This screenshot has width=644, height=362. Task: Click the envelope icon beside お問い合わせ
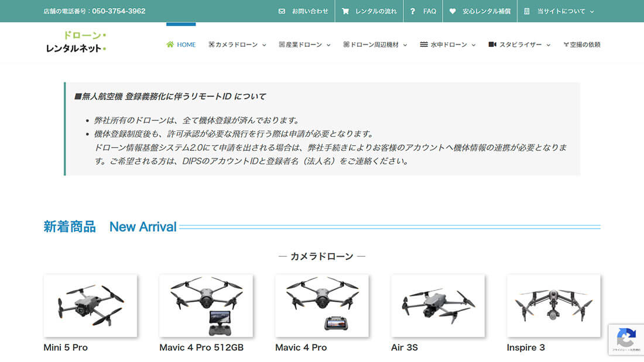[282, 11]
